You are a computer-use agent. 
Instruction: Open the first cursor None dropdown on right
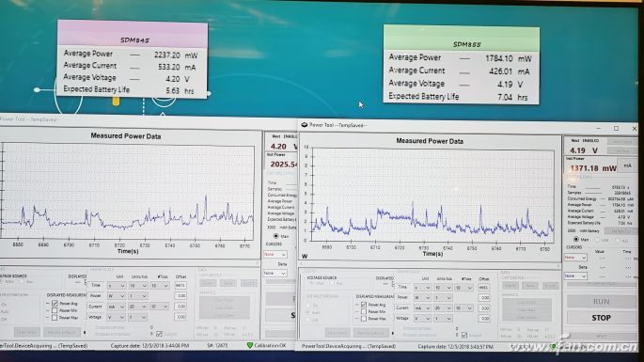[x=575, y=258]
